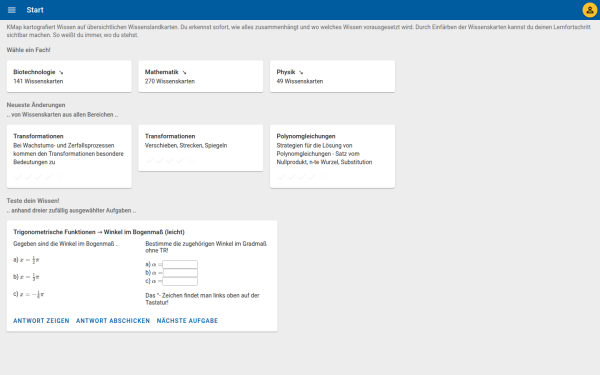Open the user account avatar

(x=590, y=10)
